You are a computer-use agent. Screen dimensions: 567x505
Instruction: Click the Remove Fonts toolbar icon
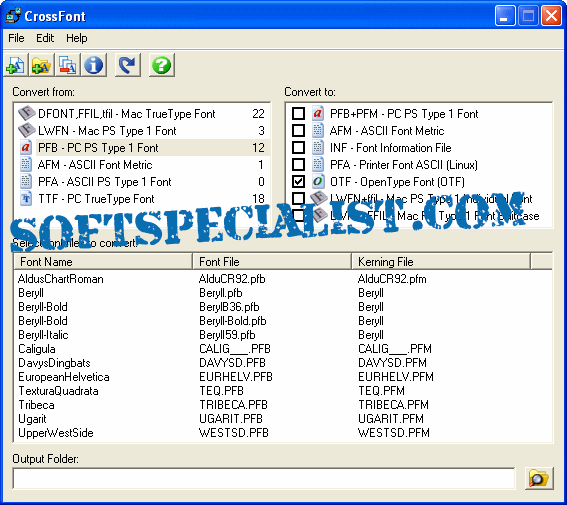(x=68, y=65)
